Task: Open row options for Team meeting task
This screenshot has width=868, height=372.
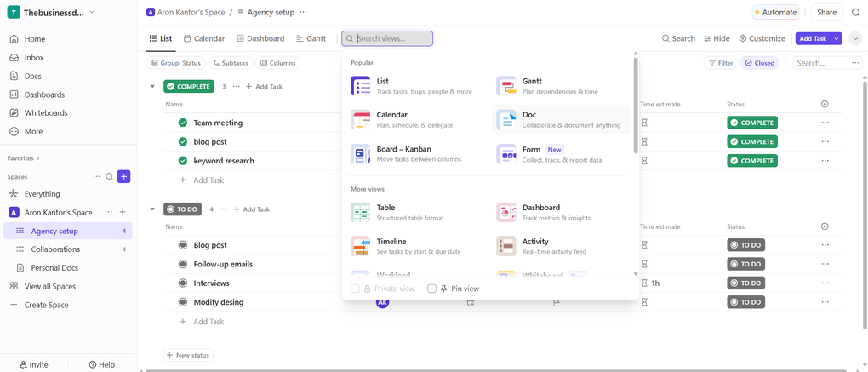Action: [825, 123]
